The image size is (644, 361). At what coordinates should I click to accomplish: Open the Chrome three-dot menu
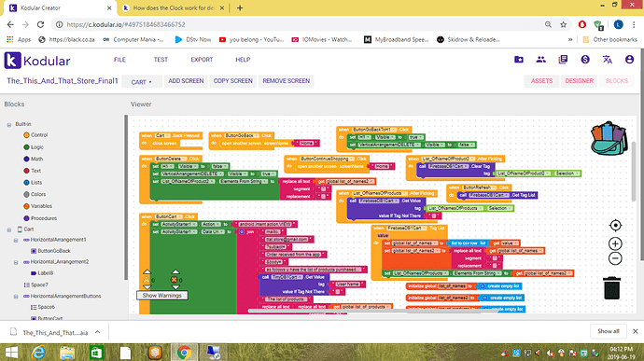(634, 24)
